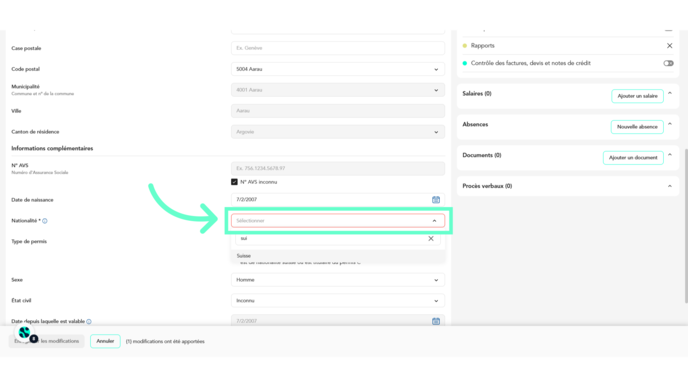688x387 pixels.
Task: Click the Ville field showing Aarau
Action: point(337,111)
